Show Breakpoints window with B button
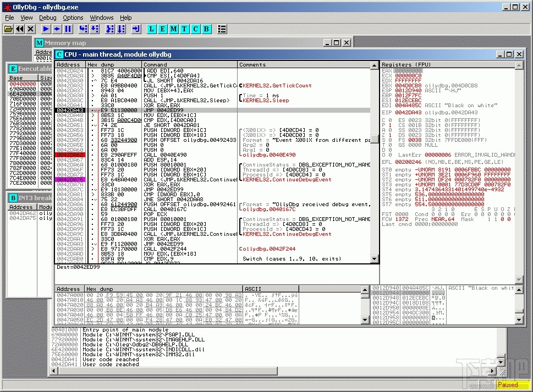The width and height of the screenshot is (533, 392). 206,29
